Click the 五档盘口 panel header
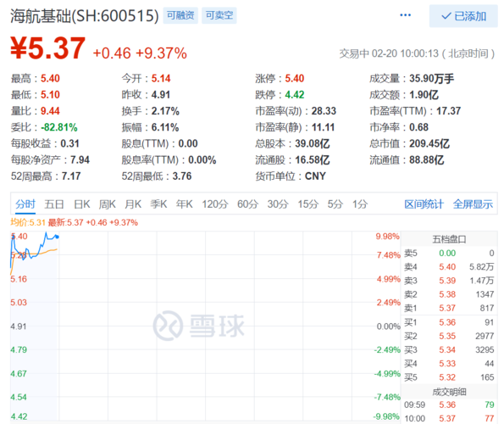The height and width of the screenshot is (424, 504). coord(449,239)
